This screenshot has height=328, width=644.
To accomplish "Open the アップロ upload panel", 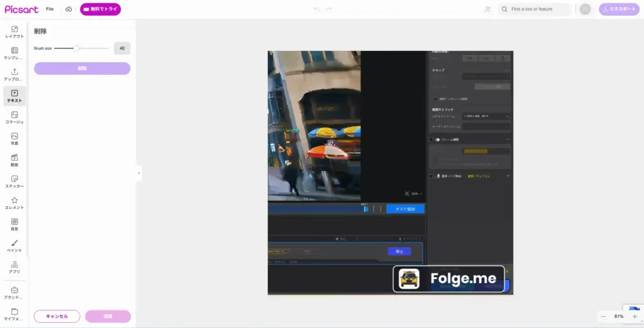I will [x=14, y=75].
